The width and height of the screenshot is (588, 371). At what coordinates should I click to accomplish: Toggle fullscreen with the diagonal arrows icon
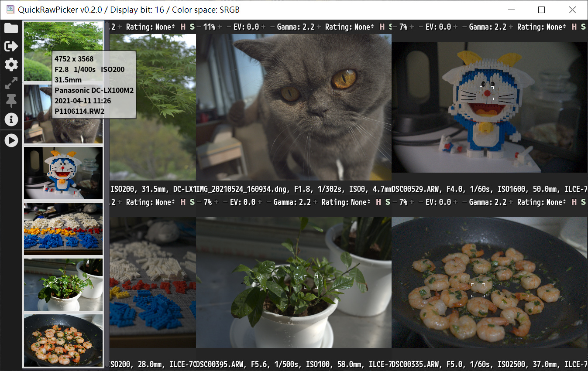point(11,83)
